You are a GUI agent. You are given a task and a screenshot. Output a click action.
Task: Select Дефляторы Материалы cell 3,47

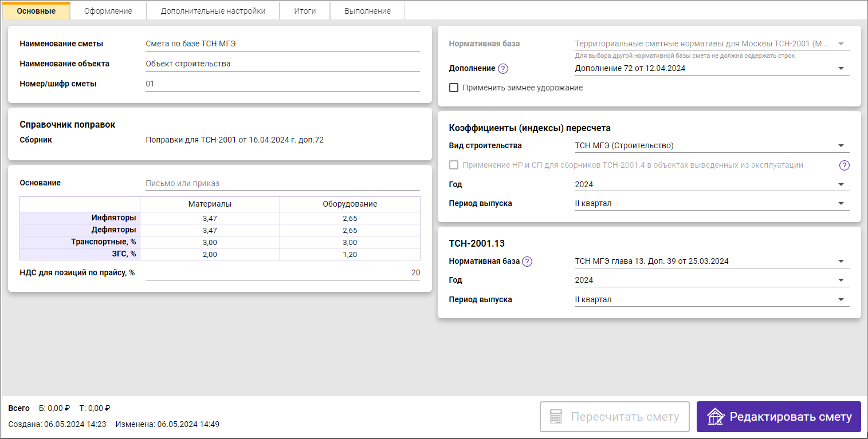[x=210, y=230]
